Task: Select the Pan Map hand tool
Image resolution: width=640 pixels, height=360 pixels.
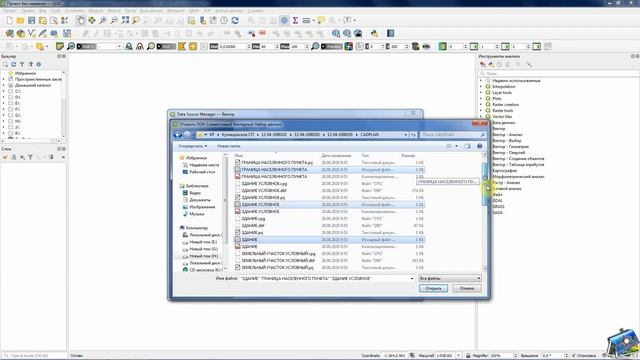Action: (x=80, y=20)
